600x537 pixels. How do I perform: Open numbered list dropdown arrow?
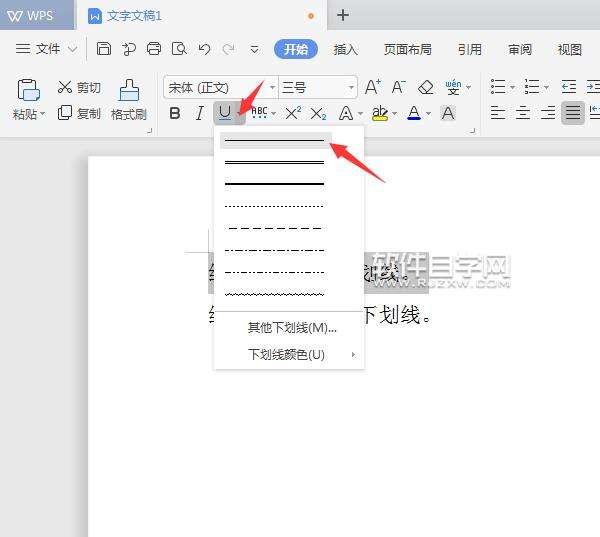point(546,88)
